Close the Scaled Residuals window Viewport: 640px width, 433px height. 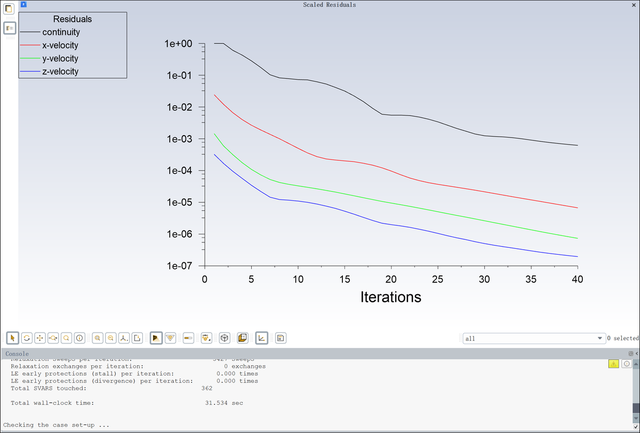click(x=634, y=4)
